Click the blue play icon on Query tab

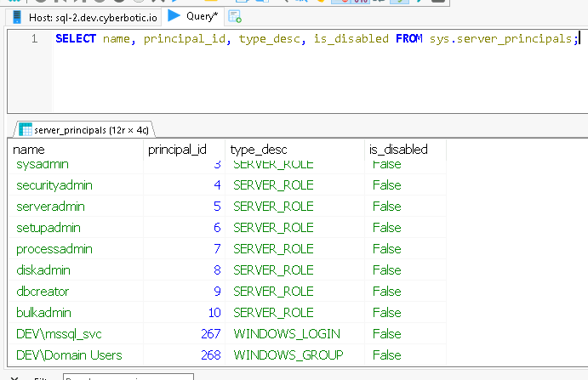(174, 15)
